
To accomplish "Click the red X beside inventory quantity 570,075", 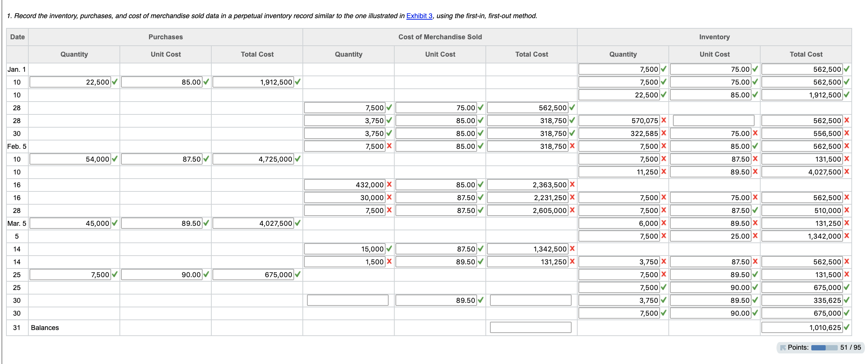I will coord(664,120).
